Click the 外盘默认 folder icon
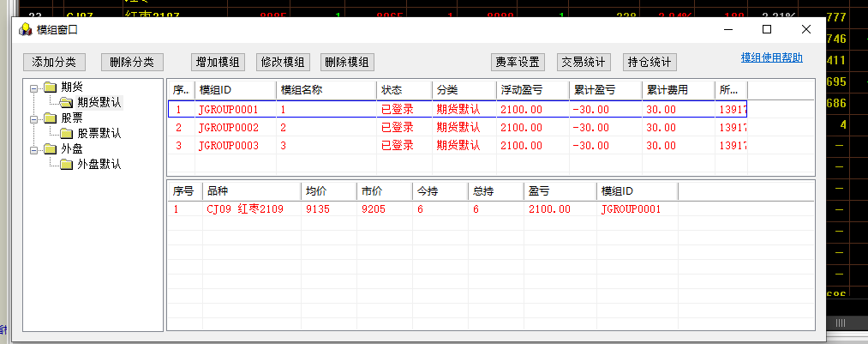The image size is (868, 344). [x=67, y=164]
